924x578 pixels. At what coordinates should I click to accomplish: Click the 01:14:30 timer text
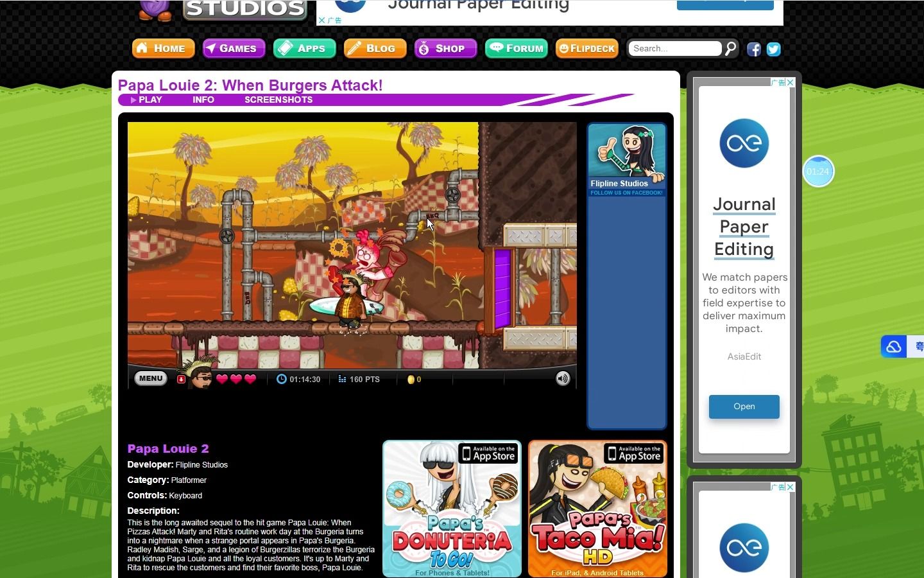(x=305, y=380)
